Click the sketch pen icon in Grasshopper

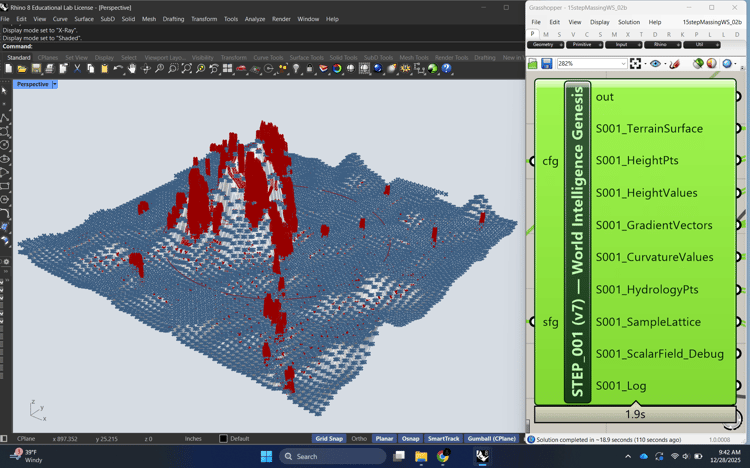(675, 64)
